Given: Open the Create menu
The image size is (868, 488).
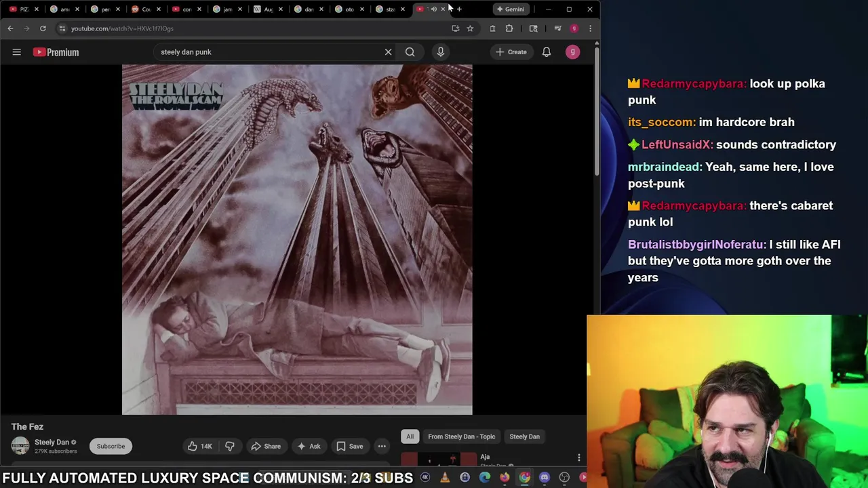Looking at the screenshot, I should click(511, 52).
